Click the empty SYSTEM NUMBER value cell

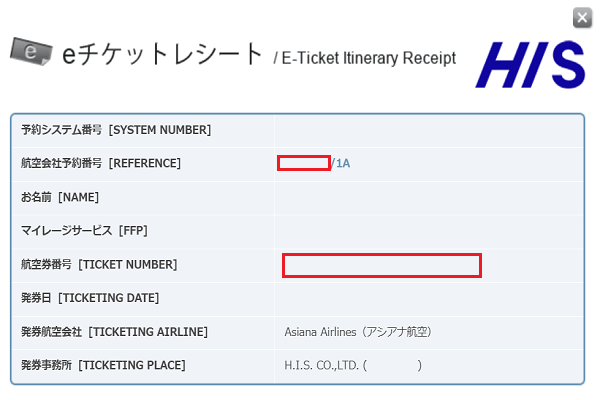pos(428,130)
